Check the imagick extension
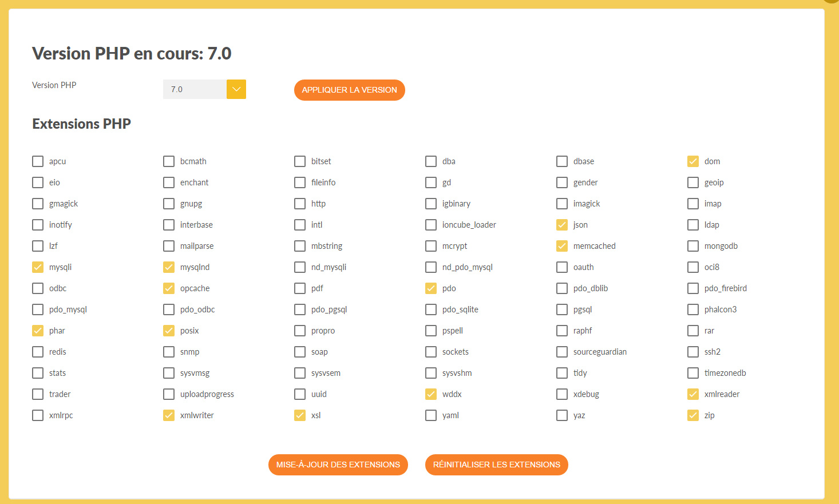This screenshot has width=839, height=504. [562, 203]
